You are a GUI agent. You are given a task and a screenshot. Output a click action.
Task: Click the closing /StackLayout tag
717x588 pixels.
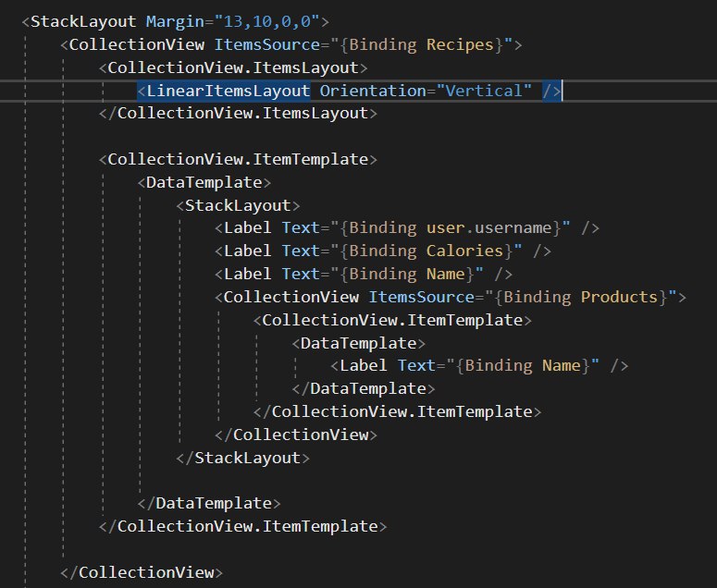click(x=242, y=458)
